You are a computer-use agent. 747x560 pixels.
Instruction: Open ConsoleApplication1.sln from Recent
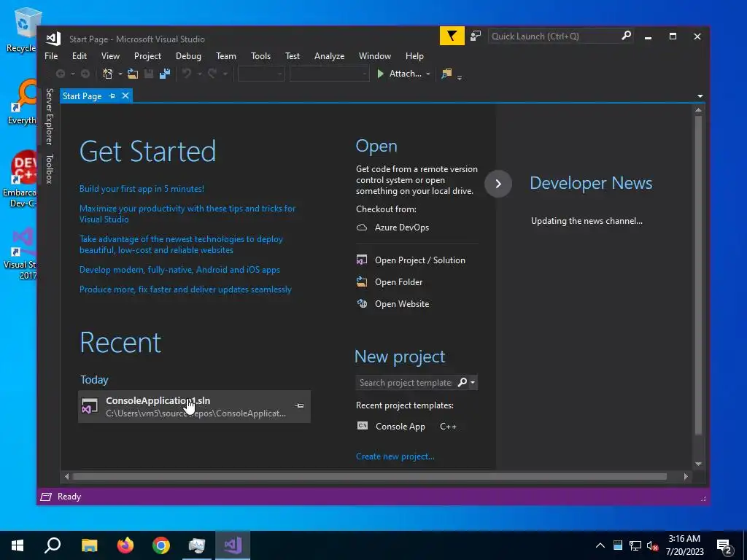tap(194, 407)
